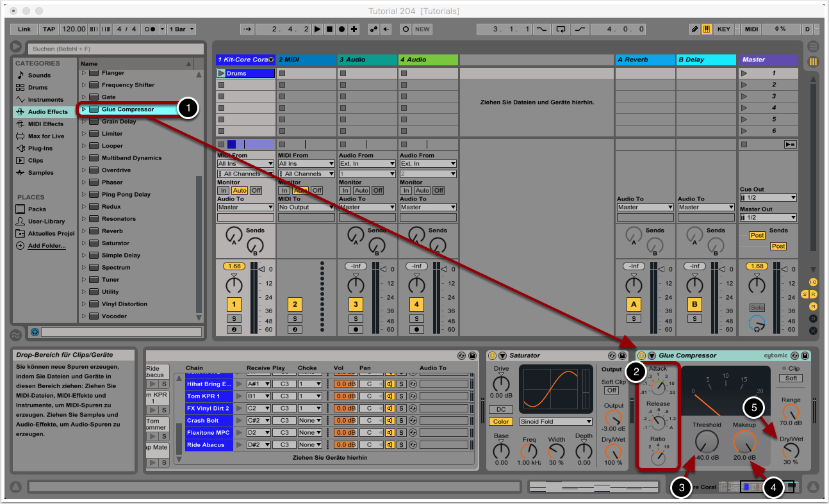Enable the Color button in Saturator
This screenshot has height=504, width=829.
pyautogui.click(x=501, y=421)
